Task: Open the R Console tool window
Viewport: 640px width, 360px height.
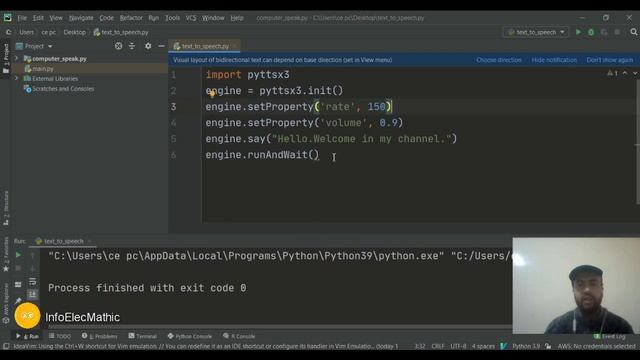Action: 239,336
